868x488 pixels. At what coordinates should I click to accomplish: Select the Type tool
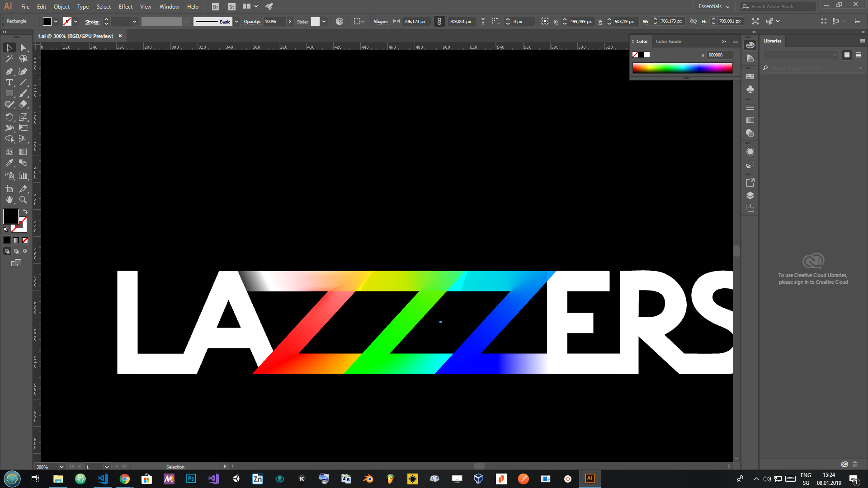tap(9, 82)
